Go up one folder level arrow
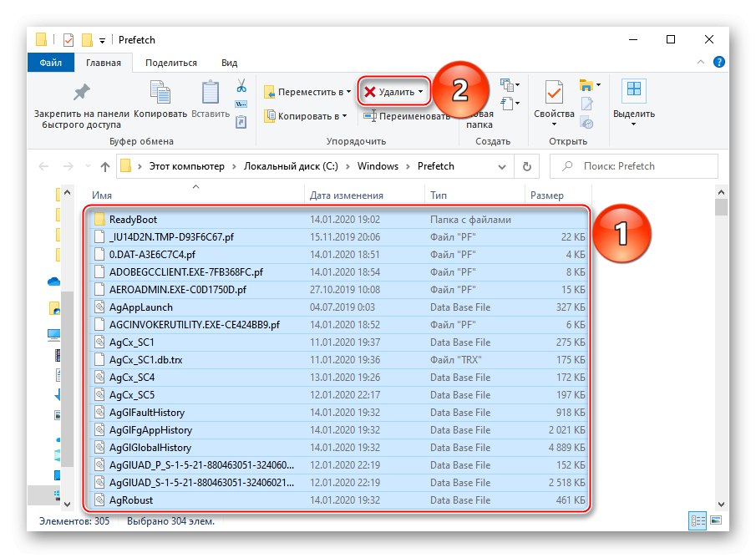Viewport: 756px width, 558px height. 104,166
